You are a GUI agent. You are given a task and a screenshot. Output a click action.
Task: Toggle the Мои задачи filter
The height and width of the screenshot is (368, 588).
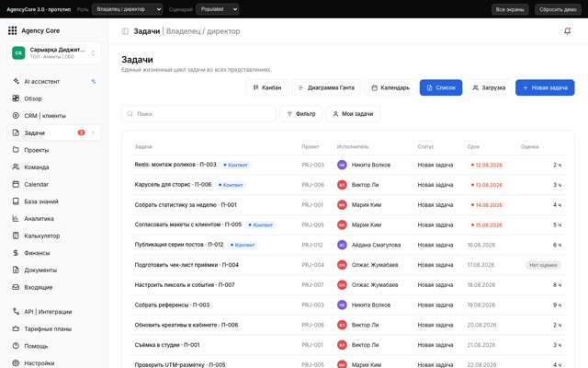click(353, 114)
